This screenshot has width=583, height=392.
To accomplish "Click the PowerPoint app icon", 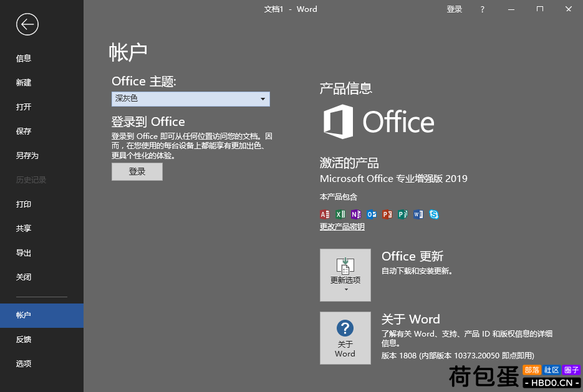I will coord(387,214).
